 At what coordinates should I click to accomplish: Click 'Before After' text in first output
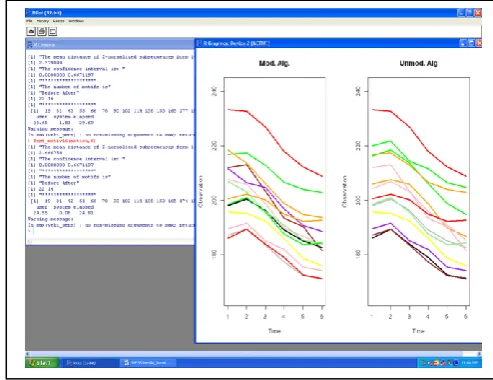point(59,93)
